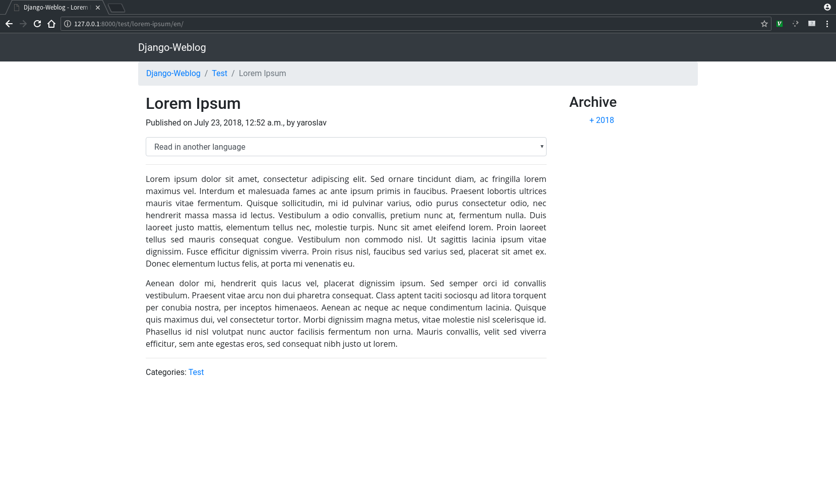Go back to the previous page
This screenshot has height=504, width=836.
click(x=9, y=24)
